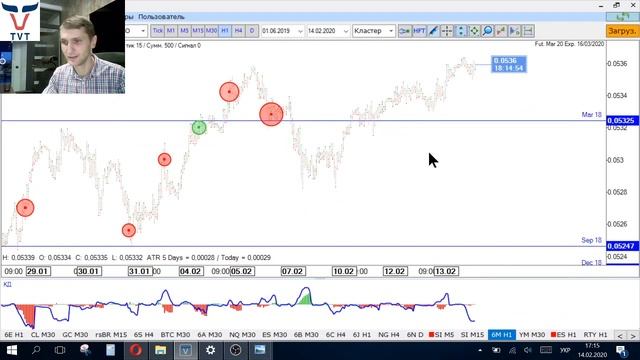
Task: Click the taskbar volume icon
Action: (x=528, y=350)
